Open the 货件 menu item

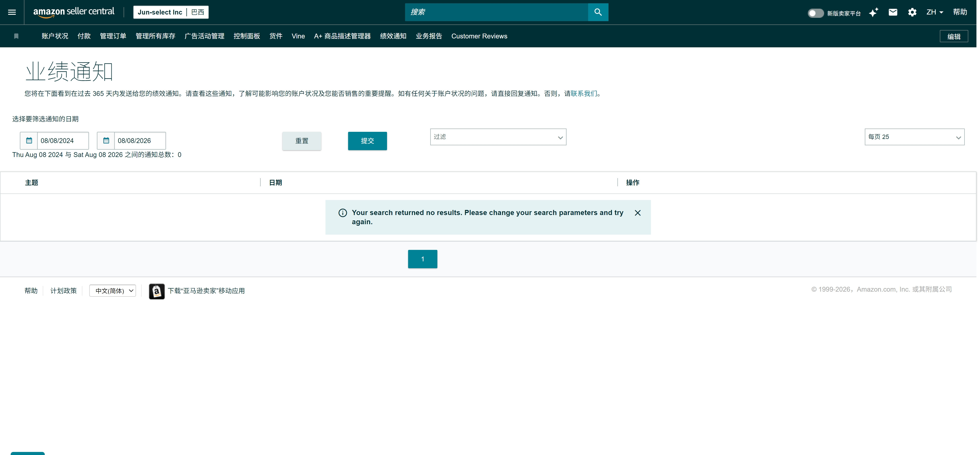pos(276,36)
